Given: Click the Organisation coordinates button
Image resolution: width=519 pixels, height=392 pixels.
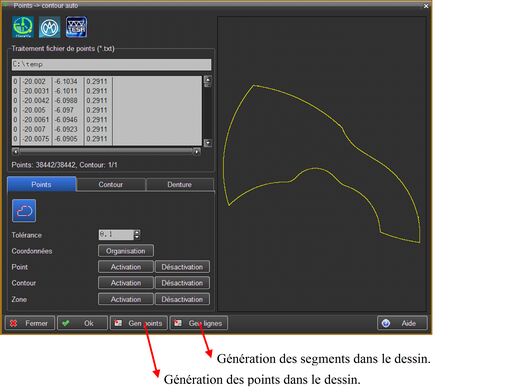Looking at the screenshot, I should (126, 251).
